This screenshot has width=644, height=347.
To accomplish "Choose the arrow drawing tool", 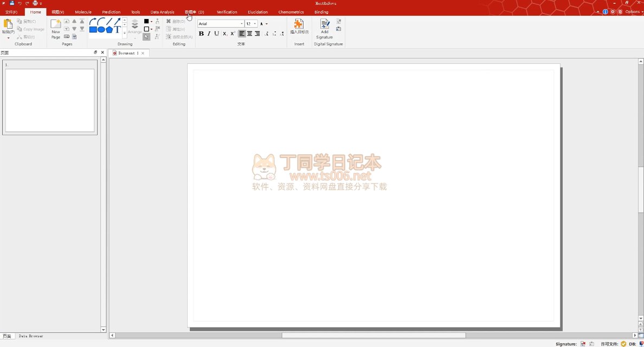I will (117, 22).
